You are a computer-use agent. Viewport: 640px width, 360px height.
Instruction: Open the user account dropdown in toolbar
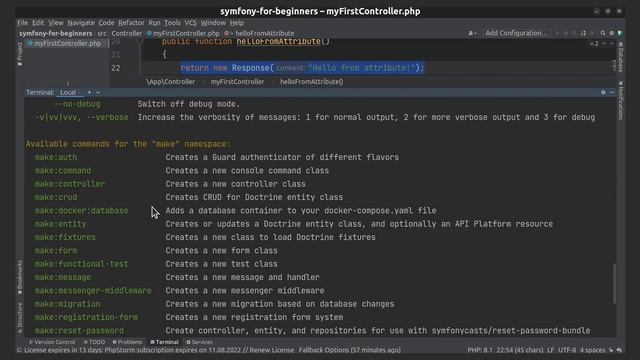point(472,33)
